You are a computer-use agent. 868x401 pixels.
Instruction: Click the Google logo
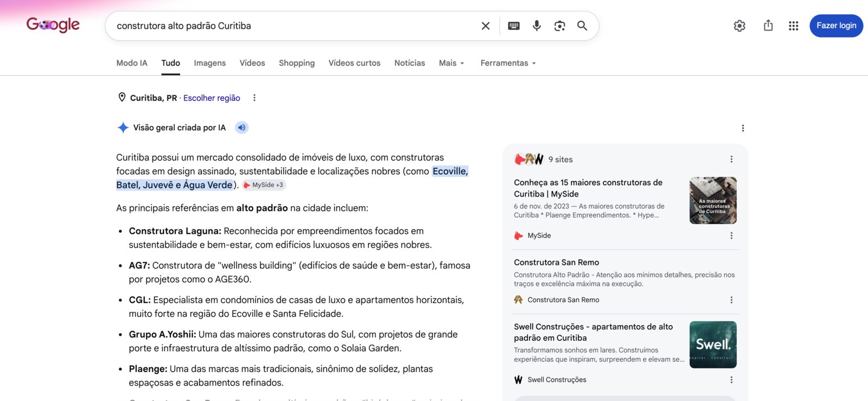pos(53,25)
